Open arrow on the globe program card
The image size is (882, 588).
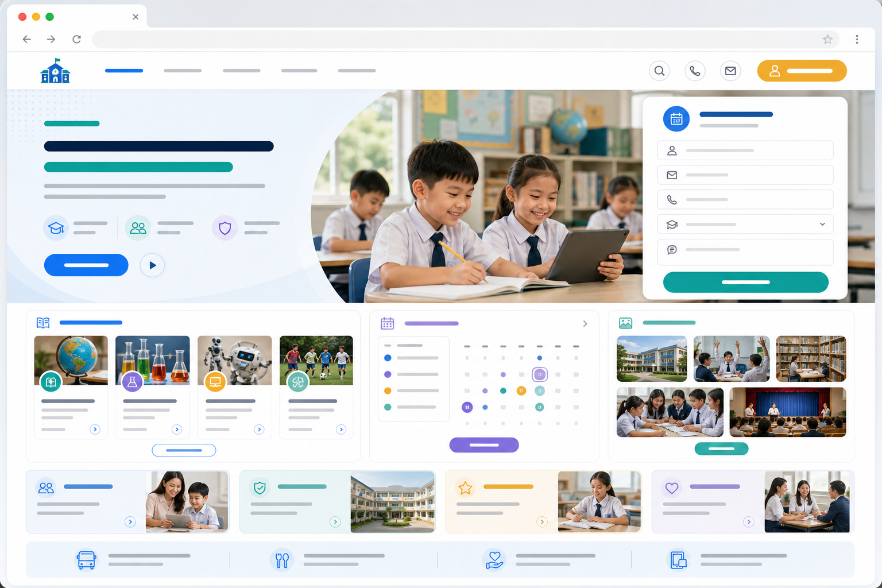95,430
